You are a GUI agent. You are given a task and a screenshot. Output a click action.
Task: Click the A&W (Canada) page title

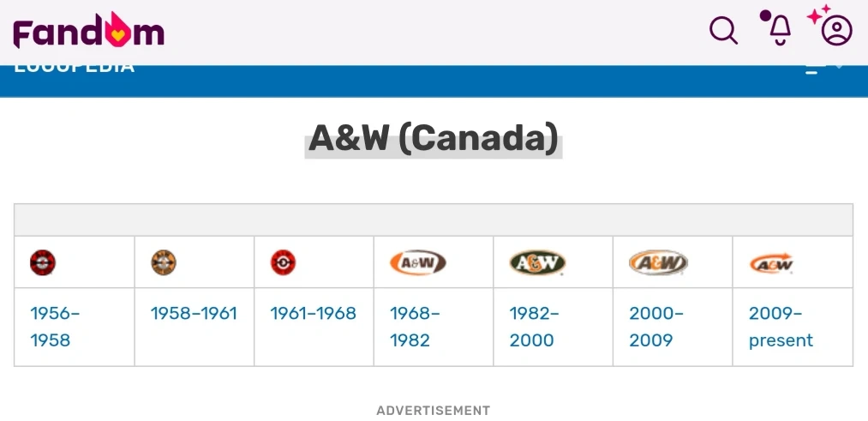[x=434, y=138]
